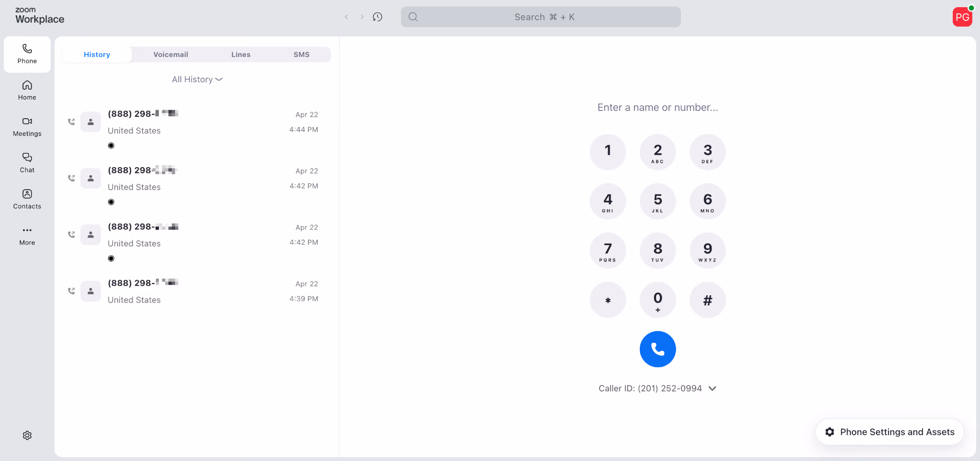
Task: Dial digit 2 ABC on keypad
Action: coord(657,152)
